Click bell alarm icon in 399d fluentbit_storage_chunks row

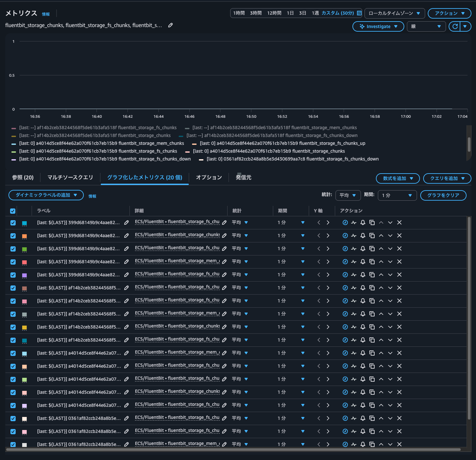click(x=363, y=236)
